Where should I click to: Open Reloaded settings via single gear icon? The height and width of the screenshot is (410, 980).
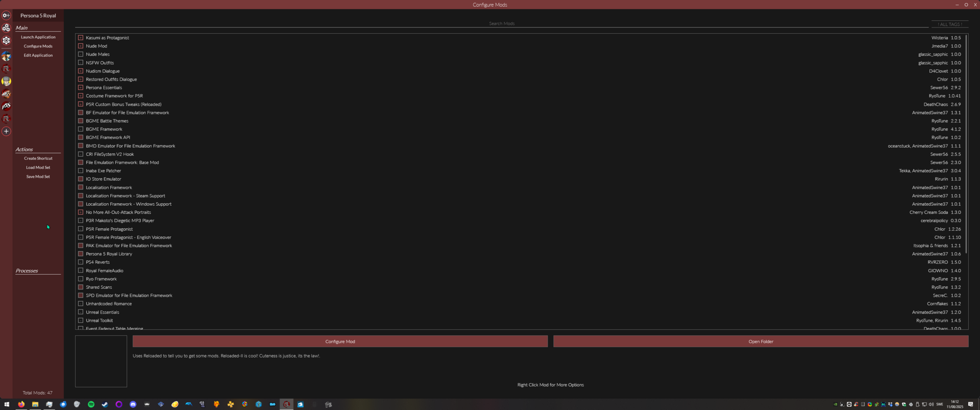click(x=6, y=40)
